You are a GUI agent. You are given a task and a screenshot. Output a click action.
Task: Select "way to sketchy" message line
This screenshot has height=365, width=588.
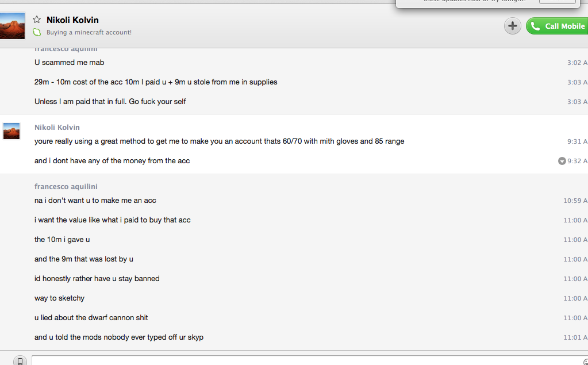point(59,298)
